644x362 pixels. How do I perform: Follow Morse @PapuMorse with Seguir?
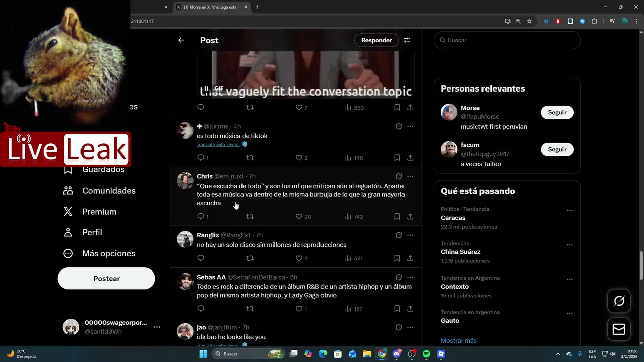pyautogui.click(x=557, y=112)
